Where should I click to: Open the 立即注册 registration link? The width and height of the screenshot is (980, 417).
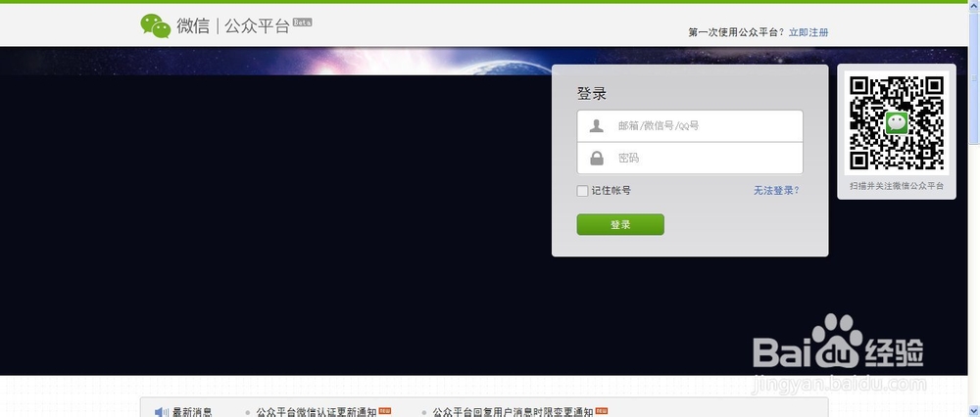[808, 32]
